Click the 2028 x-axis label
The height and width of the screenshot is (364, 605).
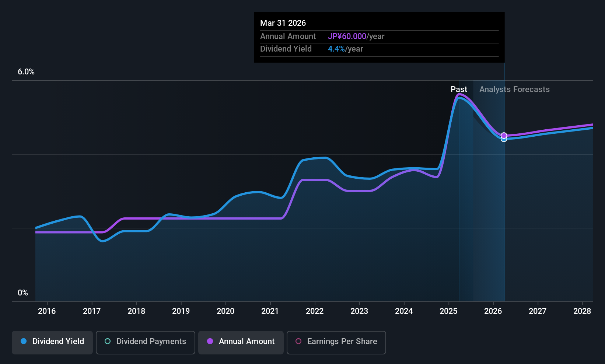(x=582, y=311)
